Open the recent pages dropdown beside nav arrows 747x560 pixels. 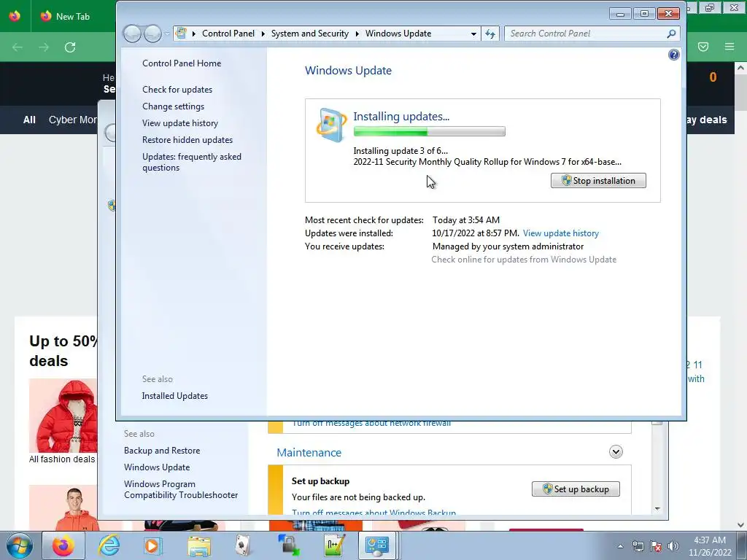167,34
